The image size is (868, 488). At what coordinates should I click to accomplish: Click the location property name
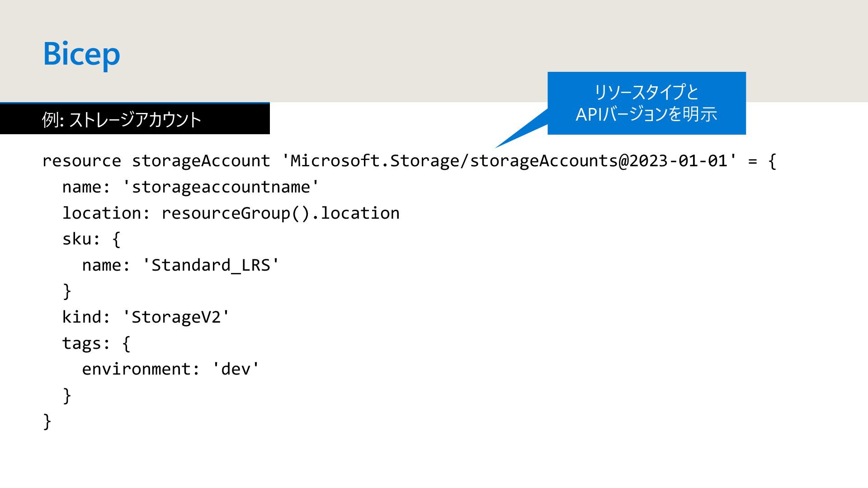click(x=101, y=213)
